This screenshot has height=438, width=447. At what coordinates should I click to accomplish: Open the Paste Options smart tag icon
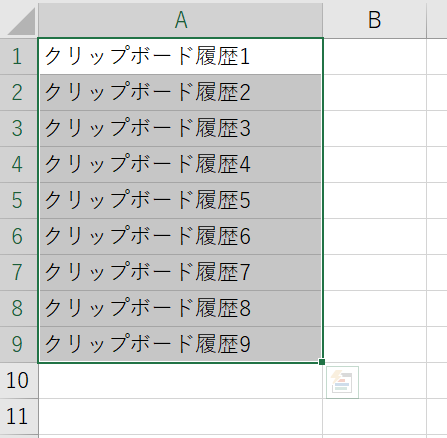(342, 382)
